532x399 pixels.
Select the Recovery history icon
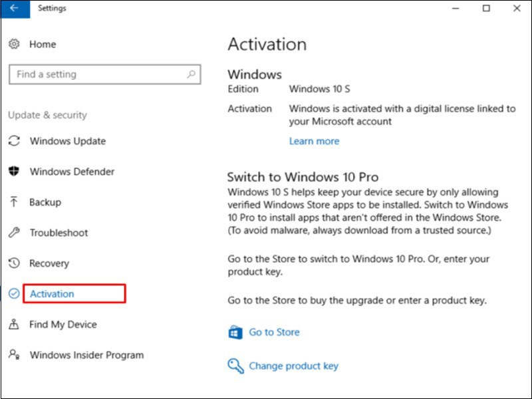pos(14,263)
